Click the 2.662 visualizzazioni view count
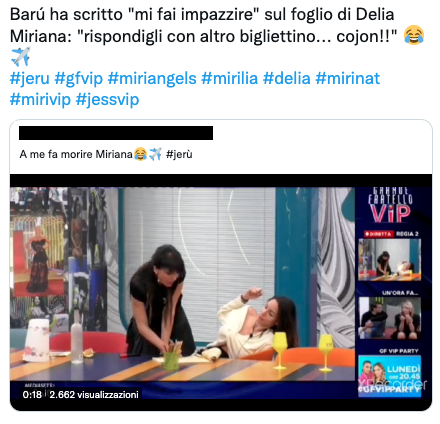The height and width of the screenshot is (424, 440). click(x=94, y=395)
